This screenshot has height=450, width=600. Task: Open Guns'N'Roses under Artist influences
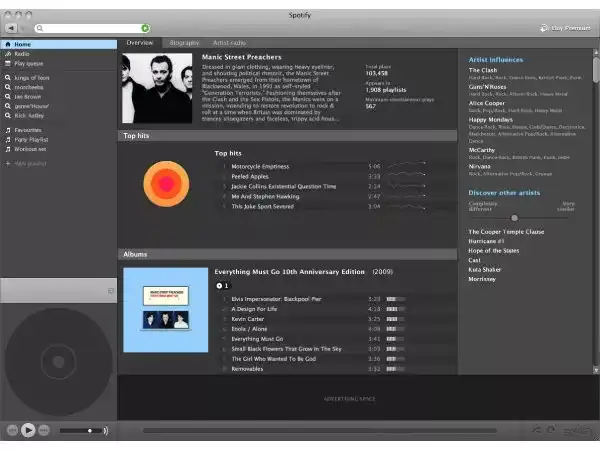click(x=488, y=87)
